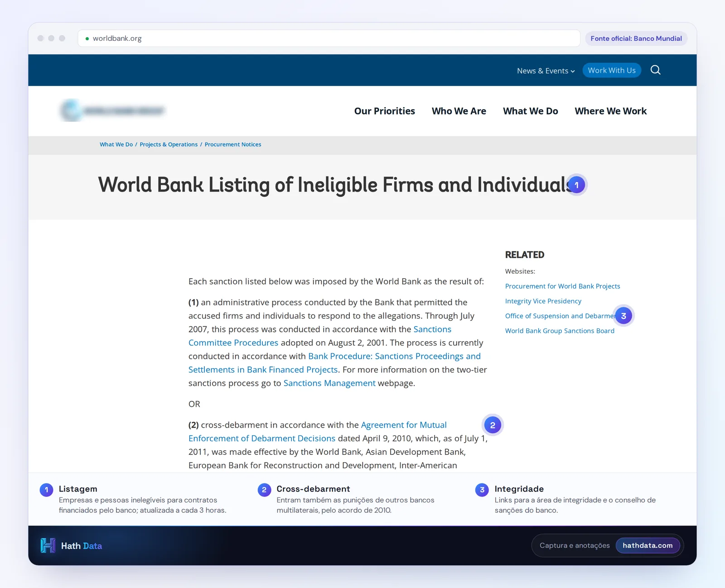Click the RELATED sidebar heading
725x588 pixels.
[524, 255]
